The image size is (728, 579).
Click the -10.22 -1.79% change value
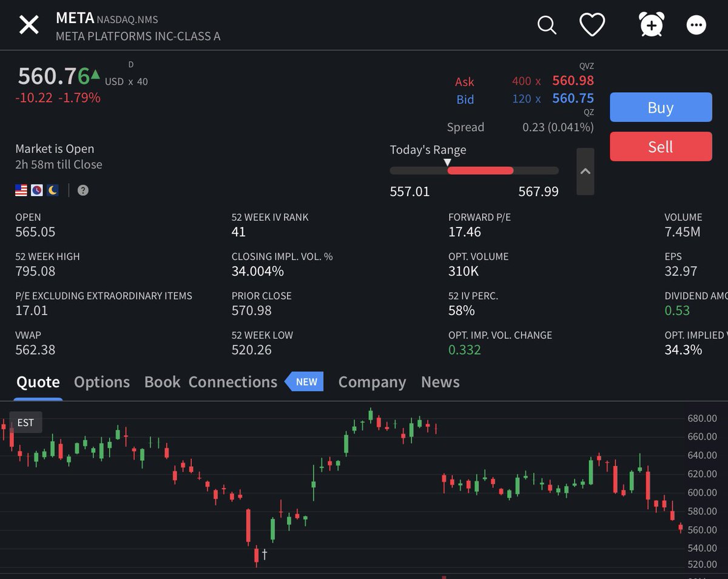[58, 98]
